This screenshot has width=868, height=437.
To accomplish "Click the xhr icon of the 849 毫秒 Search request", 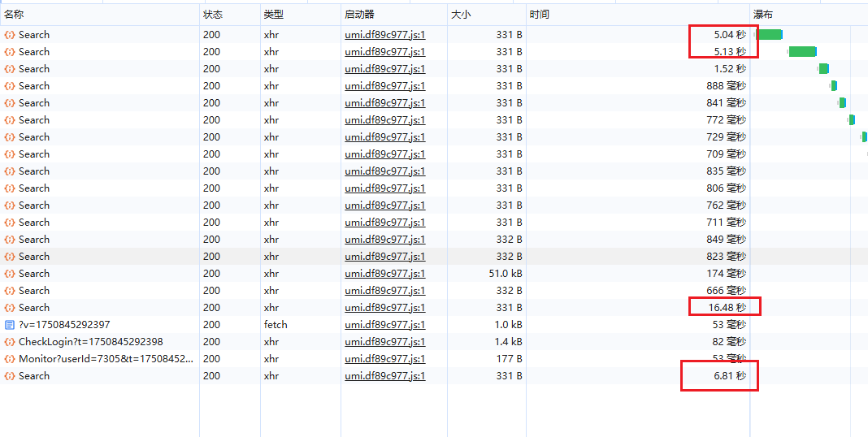I will click(x=10, y=240).
